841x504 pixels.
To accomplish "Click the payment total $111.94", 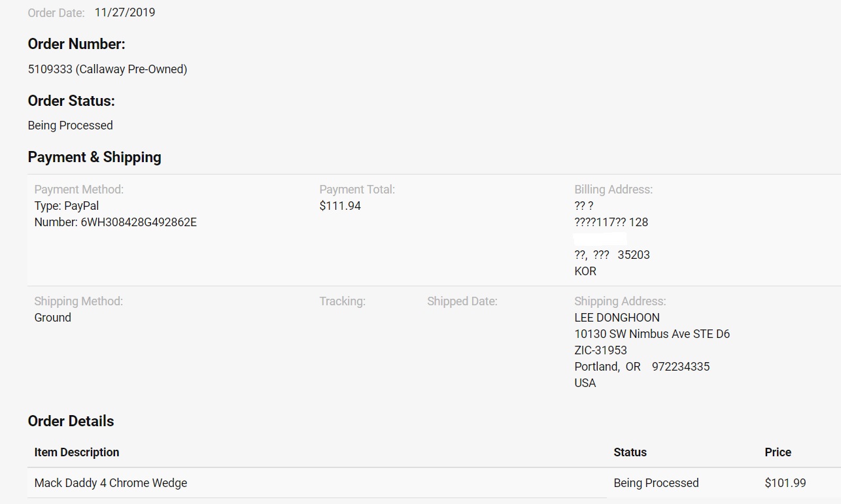I will pos(340,206).
